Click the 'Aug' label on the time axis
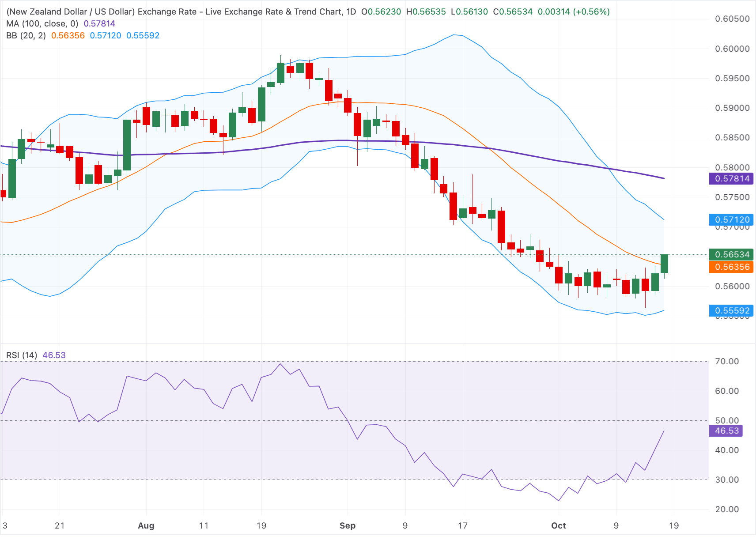 pos(146,526)
